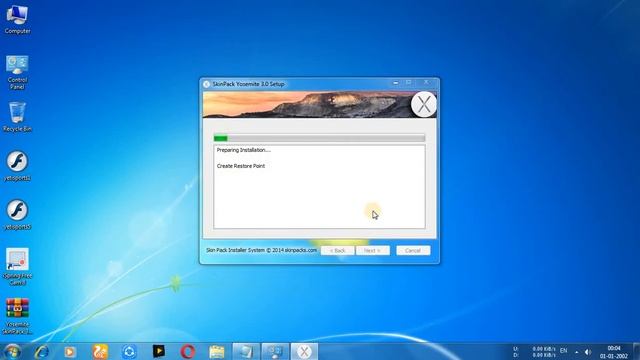Open the black and yellow player taskbar icon
Image resolution: width=640 pixels, height=360 pixels.
click(x=159, y=351)
